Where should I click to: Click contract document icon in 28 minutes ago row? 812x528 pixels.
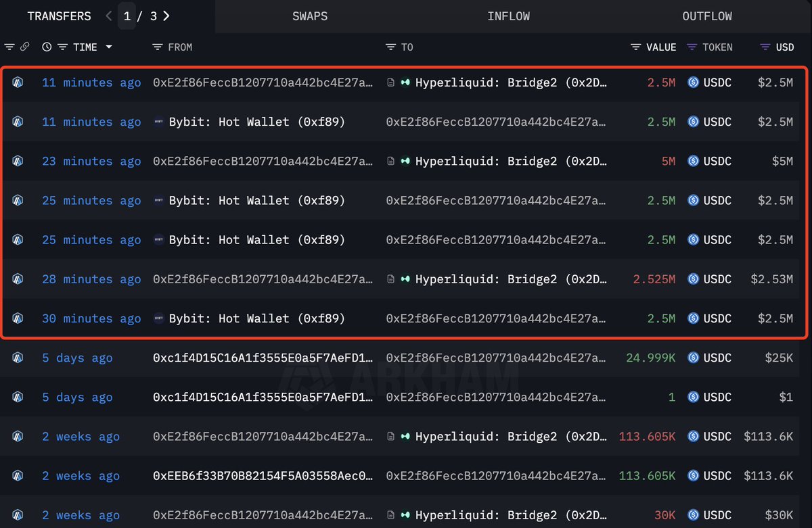(x=390, y=279)
